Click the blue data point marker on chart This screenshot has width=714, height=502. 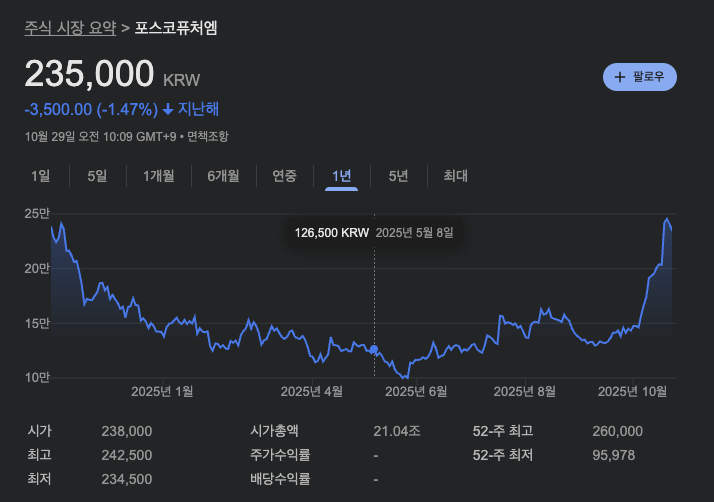374,350
